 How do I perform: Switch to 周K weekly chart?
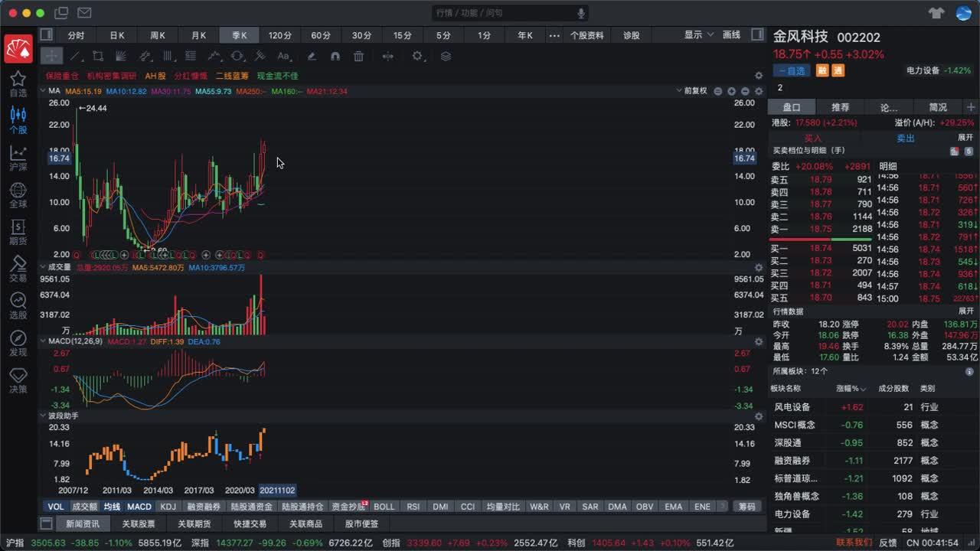click(x=158, y=35)
